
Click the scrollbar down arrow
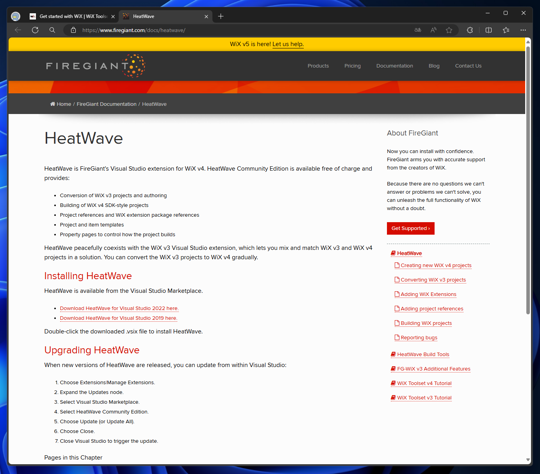[x=528, y=460]
